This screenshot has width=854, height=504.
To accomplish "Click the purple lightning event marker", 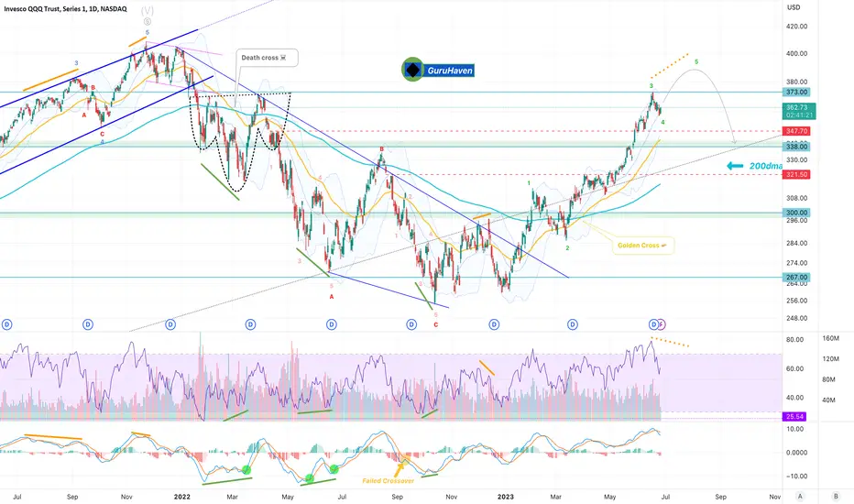I will click(662, 324).
